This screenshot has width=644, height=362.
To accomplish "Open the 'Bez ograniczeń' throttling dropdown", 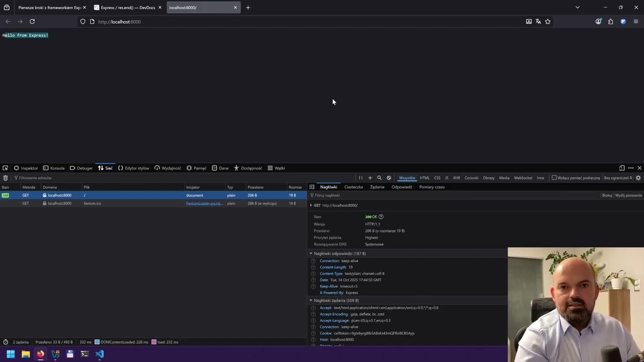I will pos(618,178).
